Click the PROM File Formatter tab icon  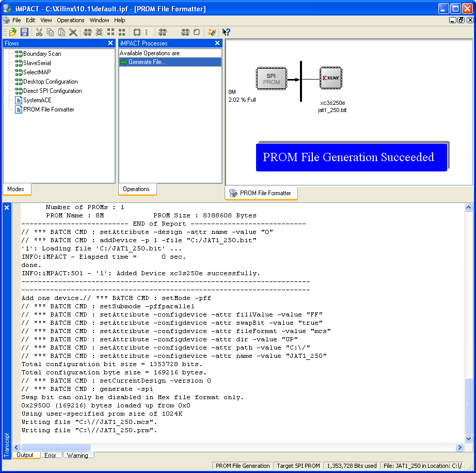coord(233,193)
